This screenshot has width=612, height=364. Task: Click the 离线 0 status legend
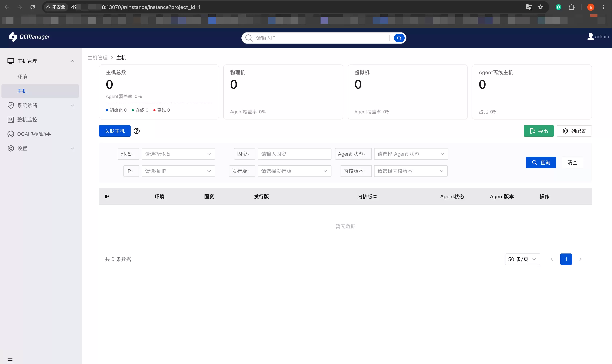[x=162, y=110]
